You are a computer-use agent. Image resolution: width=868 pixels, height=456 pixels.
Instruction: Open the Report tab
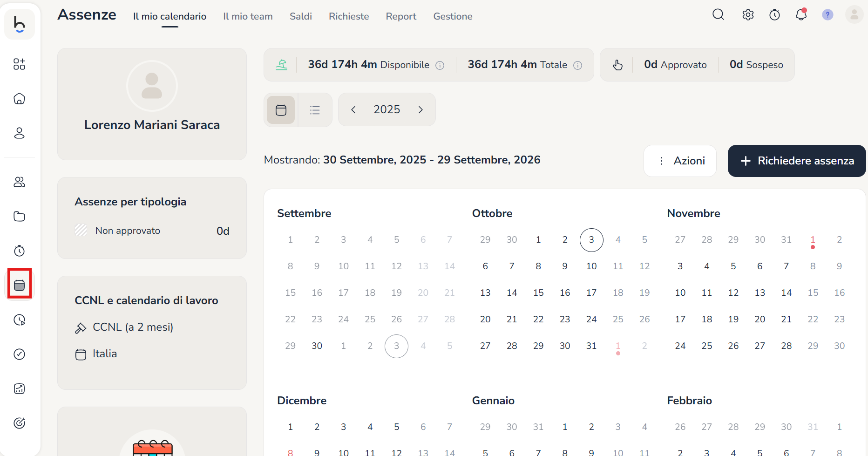click(401, 16)
